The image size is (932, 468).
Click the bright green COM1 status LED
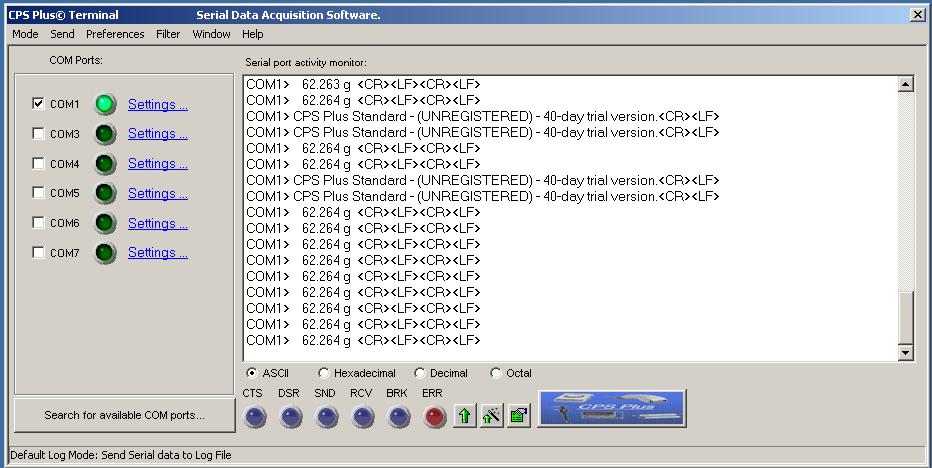pos(105,104)
